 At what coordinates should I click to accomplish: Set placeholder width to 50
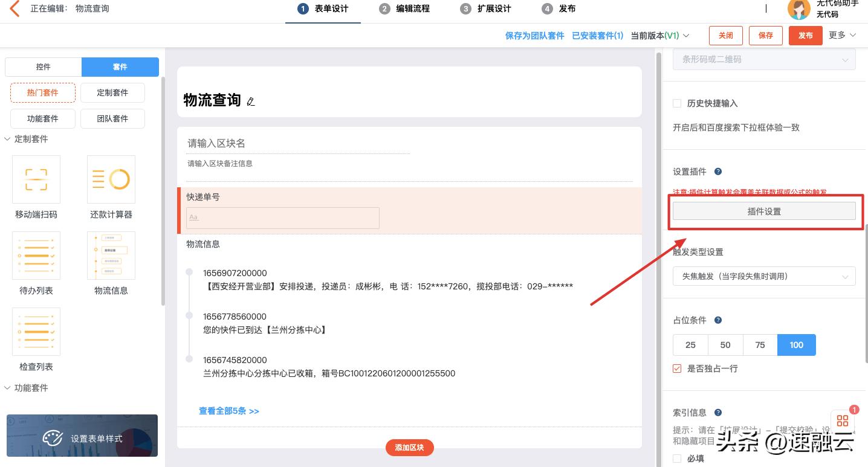pyautogui.click(x=725, y=344)
